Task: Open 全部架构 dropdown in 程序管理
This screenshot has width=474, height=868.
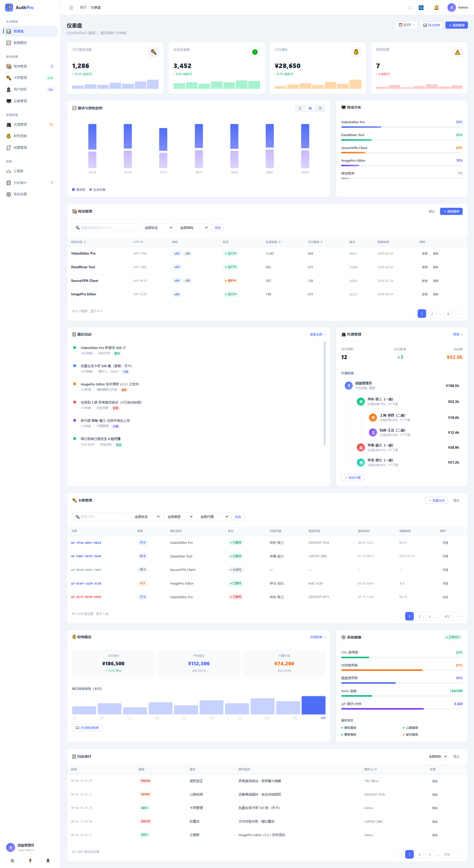Action: pos(192,228)
